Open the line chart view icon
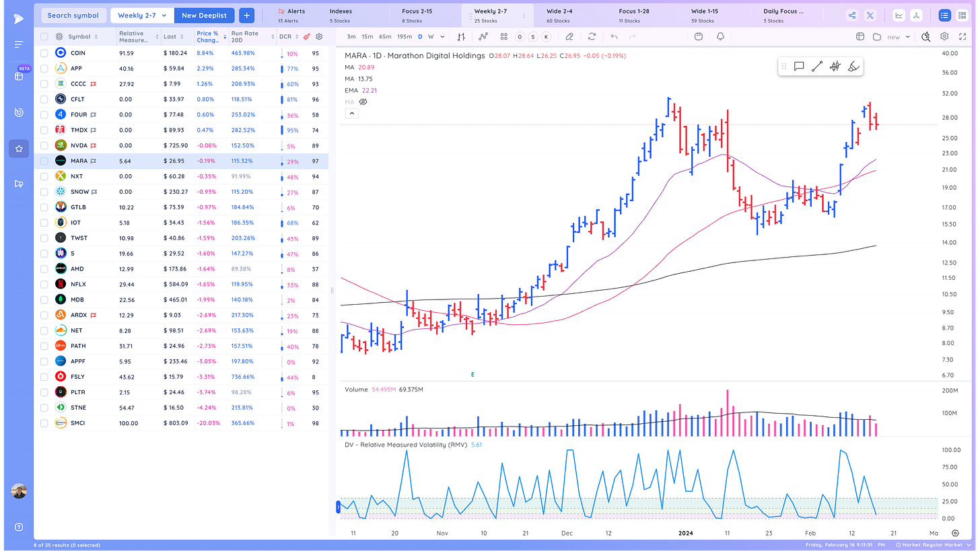Viewport: 980px width, 551px height. pyautogui.click(x=899, y=15)
